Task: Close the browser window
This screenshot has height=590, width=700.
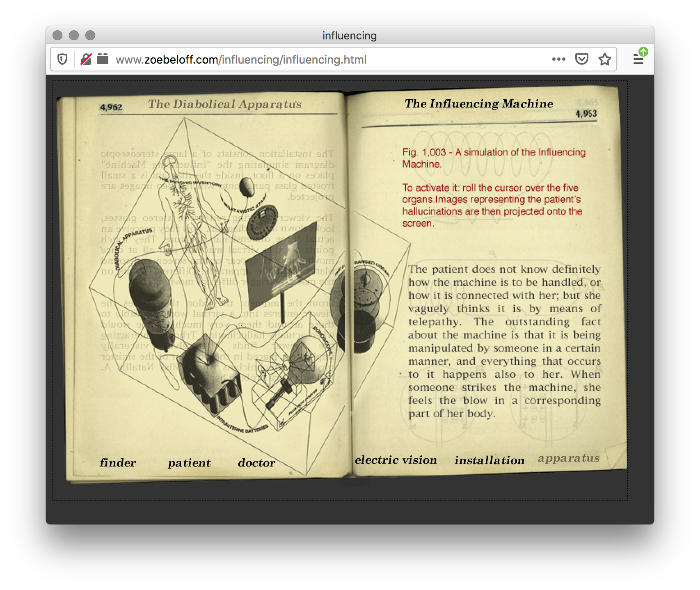Action: 57,35
